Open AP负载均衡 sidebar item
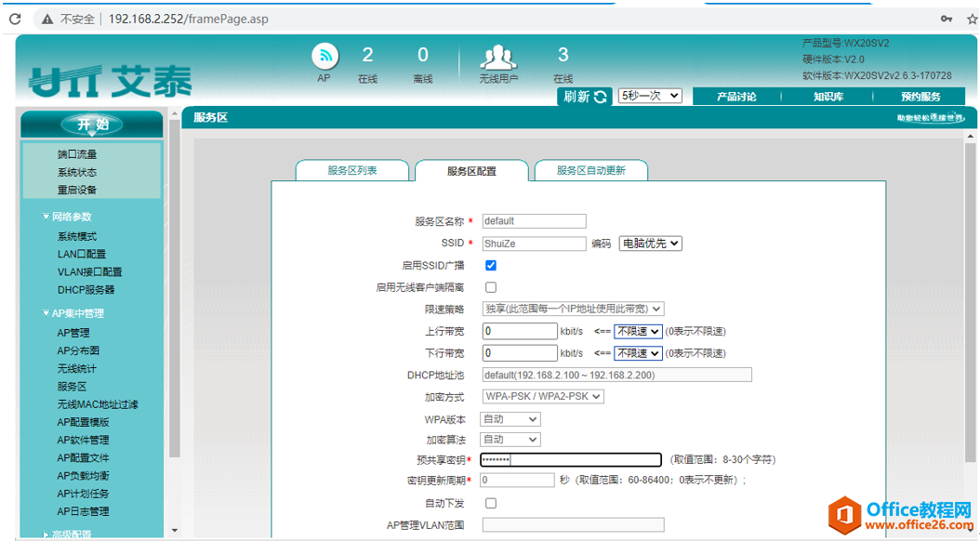 83,475
